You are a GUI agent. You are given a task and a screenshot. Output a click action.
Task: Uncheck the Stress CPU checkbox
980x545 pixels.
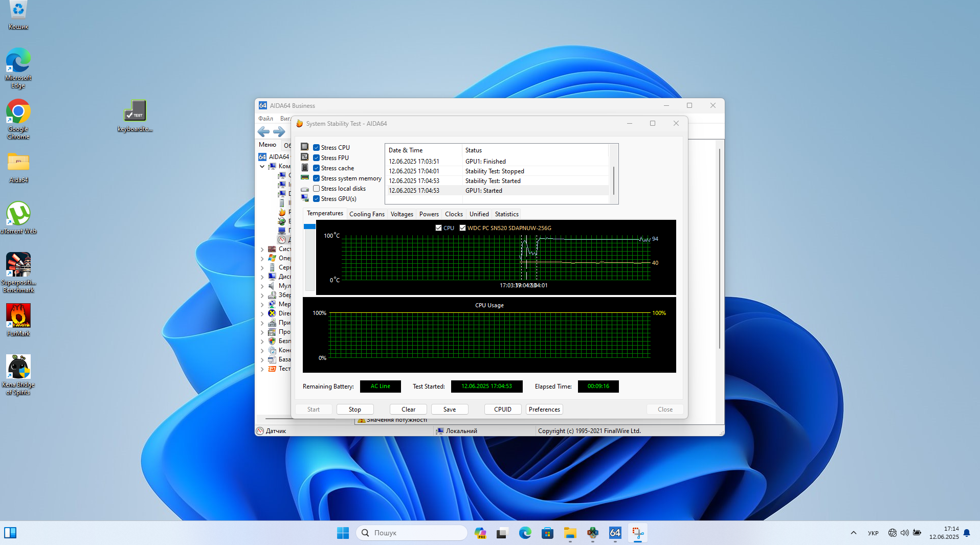click(x=317, y=148)
